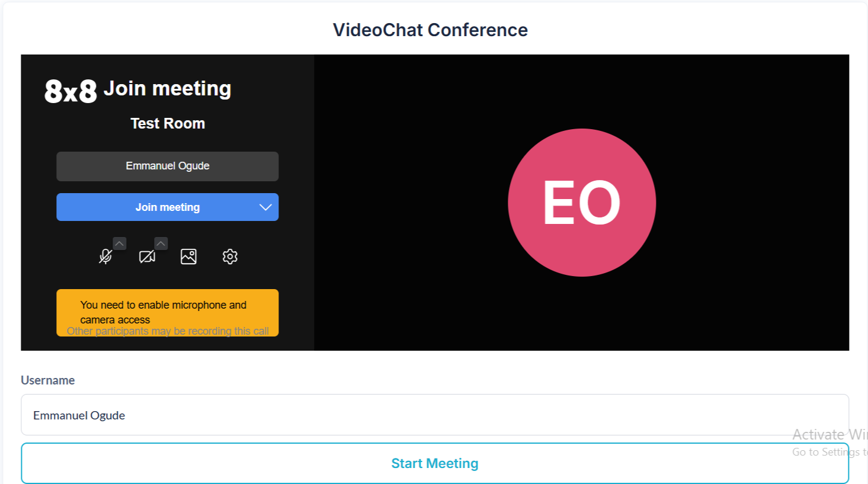
Task: Open the settings gear icon
Action: (x=230, y=257)
